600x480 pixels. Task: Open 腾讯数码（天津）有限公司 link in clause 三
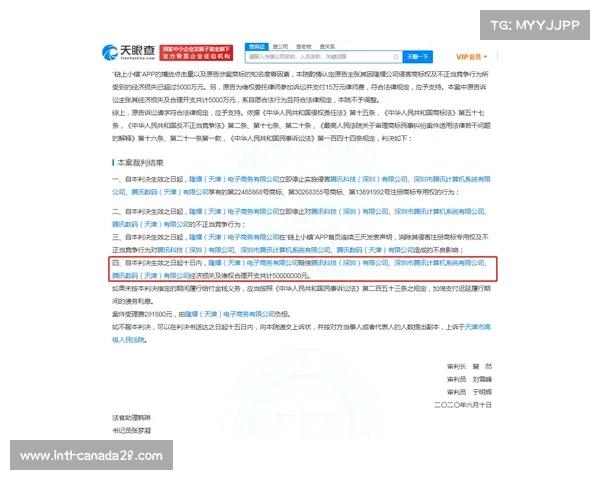click(x=375, y=250)
